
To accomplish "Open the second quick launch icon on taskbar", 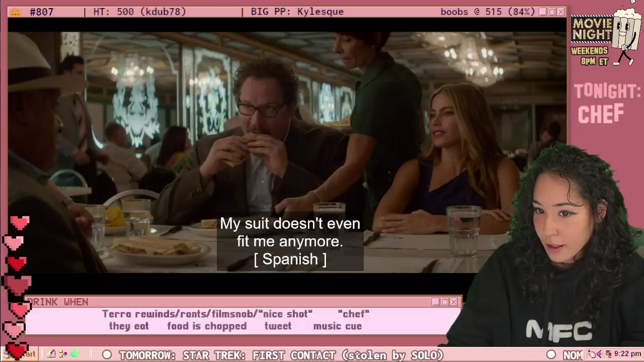I will (x=63, y=354).
